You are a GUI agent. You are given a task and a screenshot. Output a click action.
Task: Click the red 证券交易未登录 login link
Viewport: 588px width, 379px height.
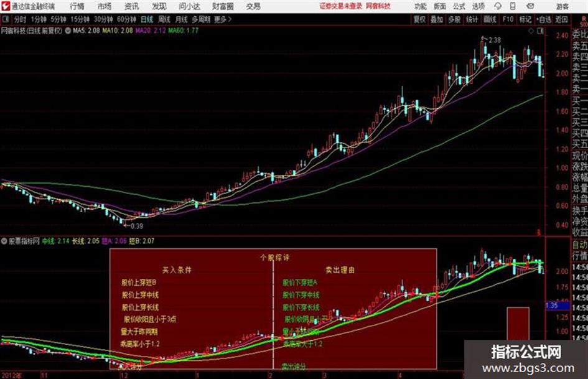(341, 6)
